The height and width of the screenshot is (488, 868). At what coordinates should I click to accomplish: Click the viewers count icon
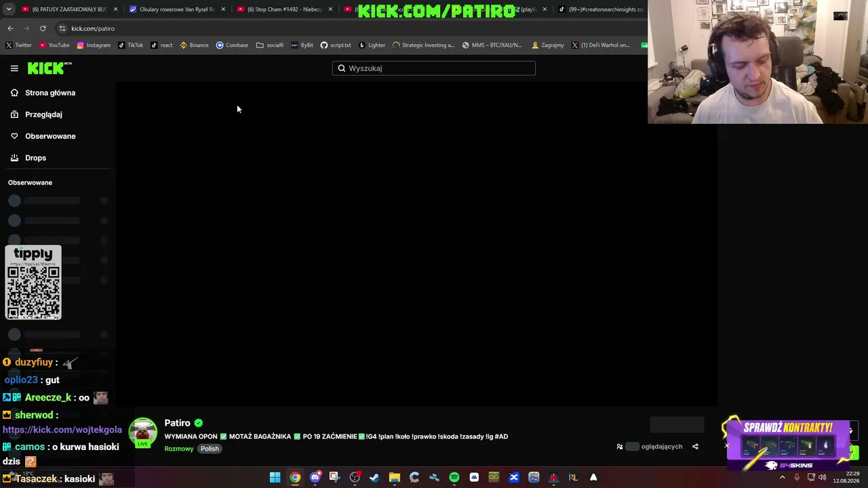pos(620,447)
